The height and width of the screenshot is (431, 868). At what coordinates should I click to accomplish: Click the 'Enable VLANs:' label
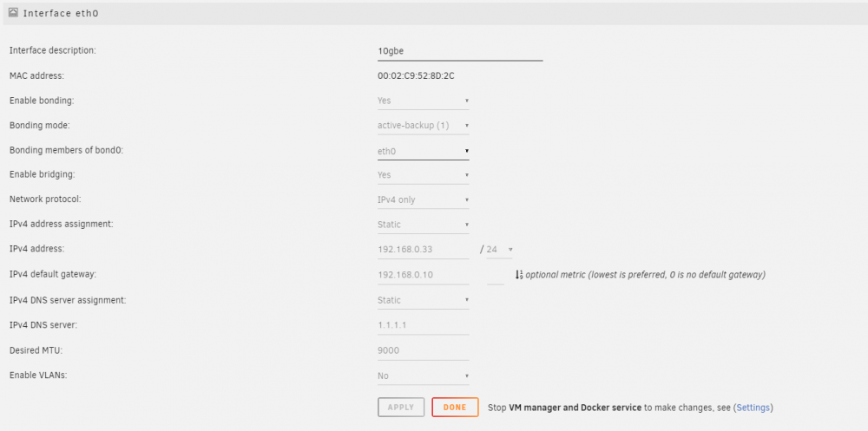coord(38,375)
